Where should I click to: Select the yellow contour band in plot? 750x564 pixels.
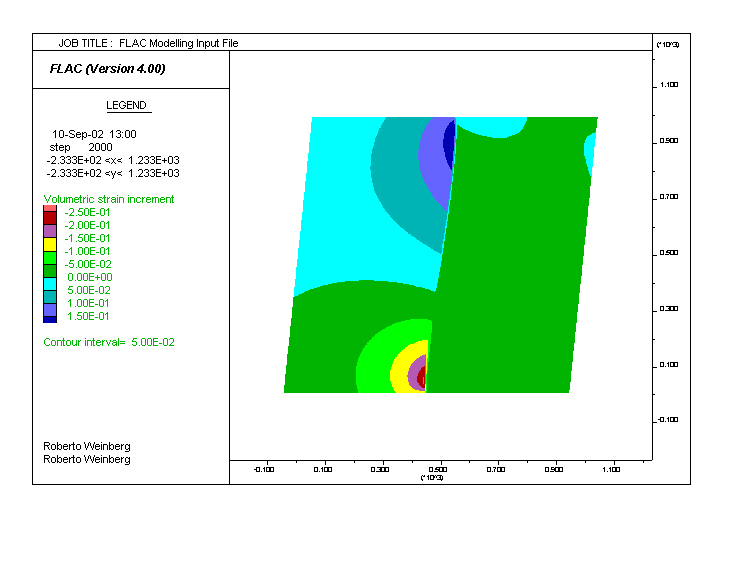(x=400, y=373)
